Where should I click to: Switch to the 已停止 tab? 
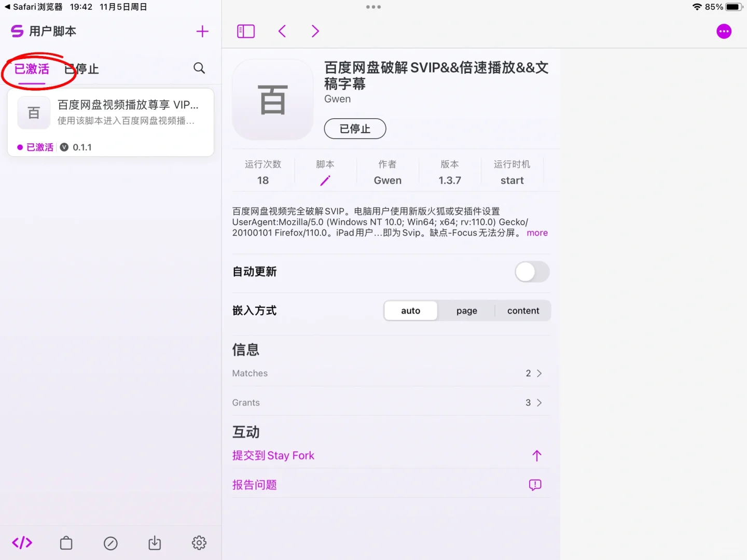(x=81, y=68)
